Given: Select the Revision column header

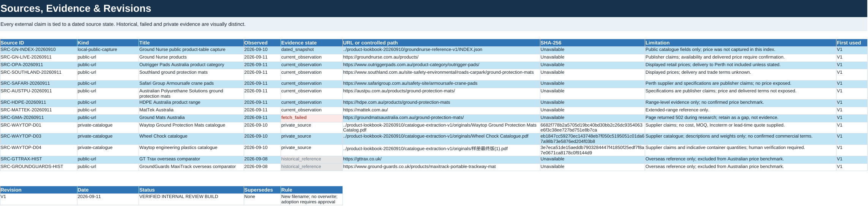Looking at the screenshot, I should point(38,190).
